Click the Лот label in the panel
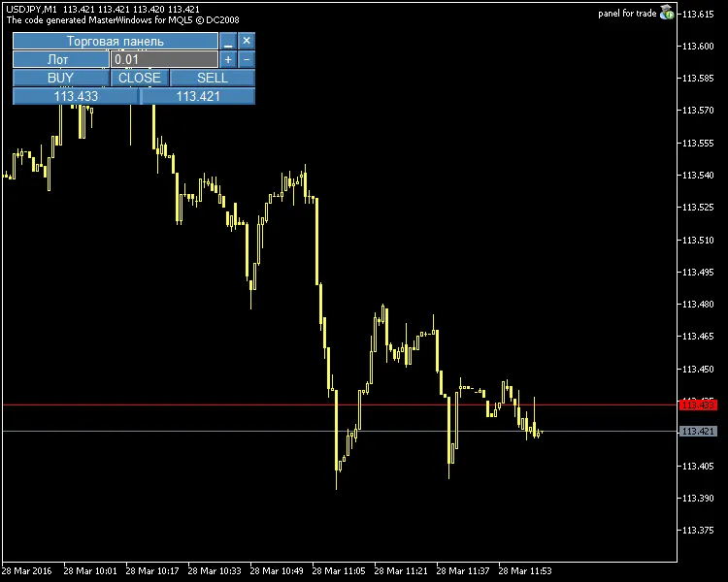The height and width of the screenshot is (582, 728). (59, 59)
